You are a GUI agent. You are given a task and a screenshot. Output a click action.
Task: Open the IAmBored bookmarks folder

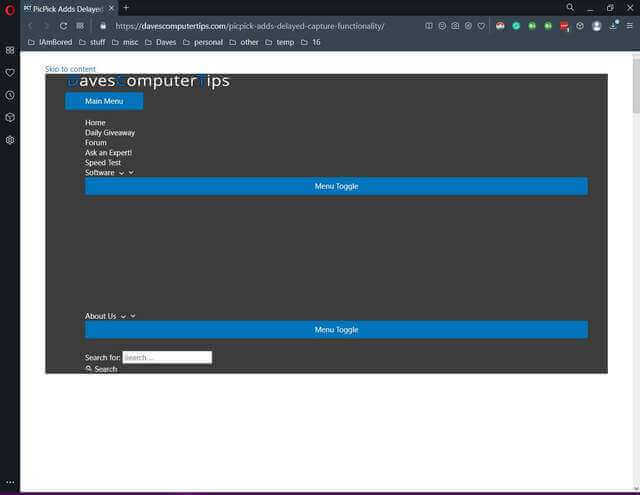50,42
